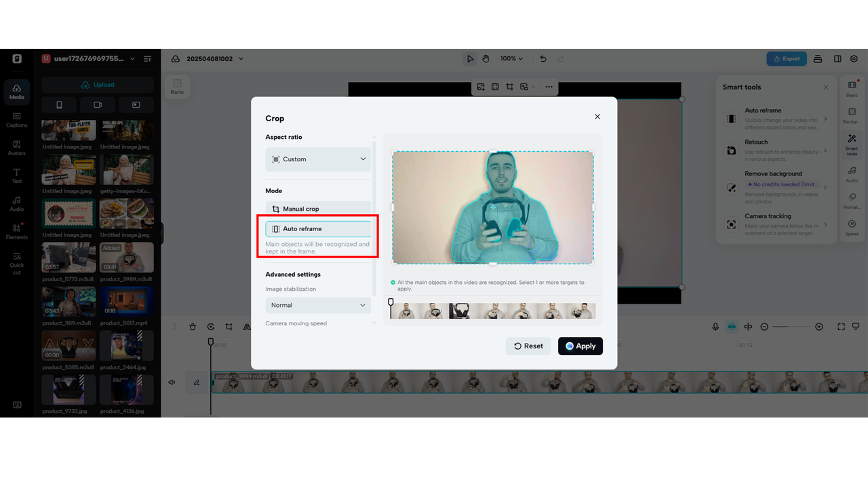The height and width of the screenshot is (488, 868).
Task: Open the Avatars panel
Action: point(16,148)
